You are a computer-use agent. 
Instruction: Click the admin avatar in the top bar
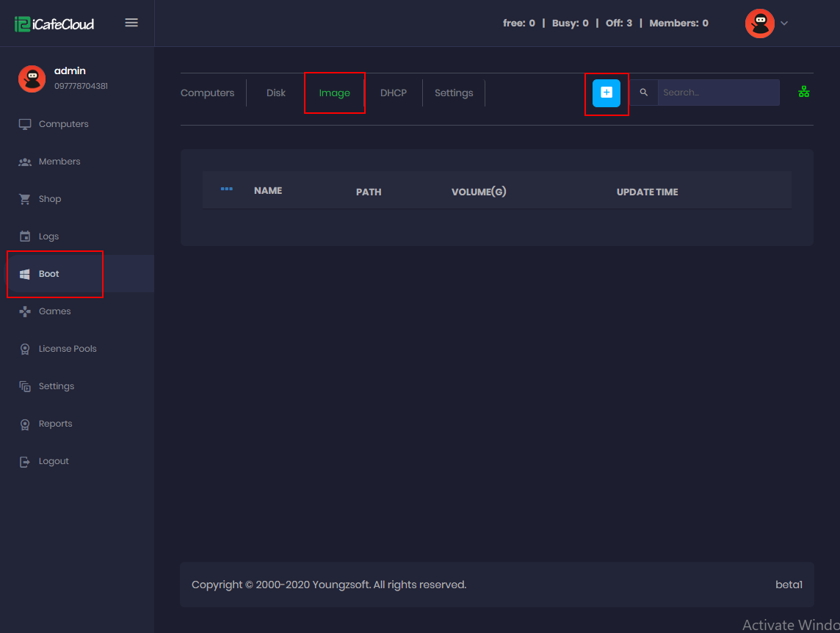[x=760, y=23]
